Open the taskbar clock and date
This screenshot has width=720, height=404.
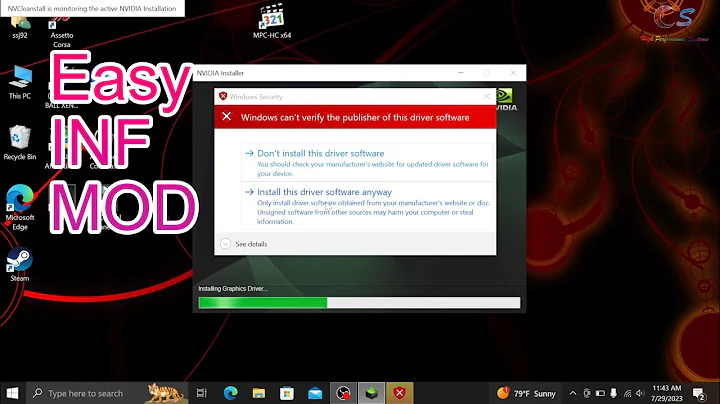tap(667, 393)
